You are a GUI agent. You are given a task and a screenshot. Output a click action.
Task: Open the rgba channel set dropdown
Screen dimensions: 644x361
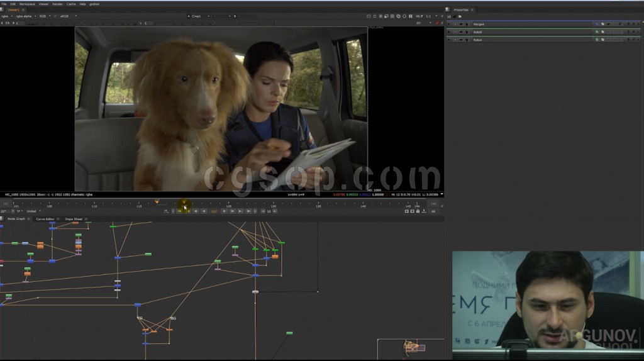click(x=6, y=16)
